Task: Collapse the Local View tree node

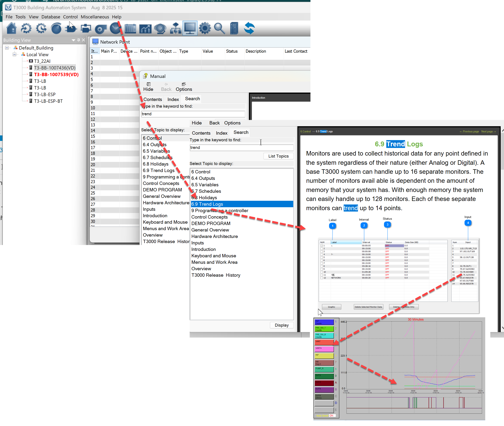Action: pos(14,55)
